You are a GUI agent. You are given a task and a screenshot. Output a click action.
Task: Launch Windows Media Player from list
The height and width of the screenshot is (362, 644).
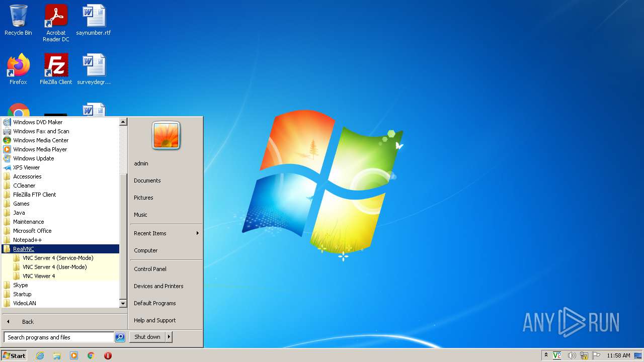[x=60, y=149]
